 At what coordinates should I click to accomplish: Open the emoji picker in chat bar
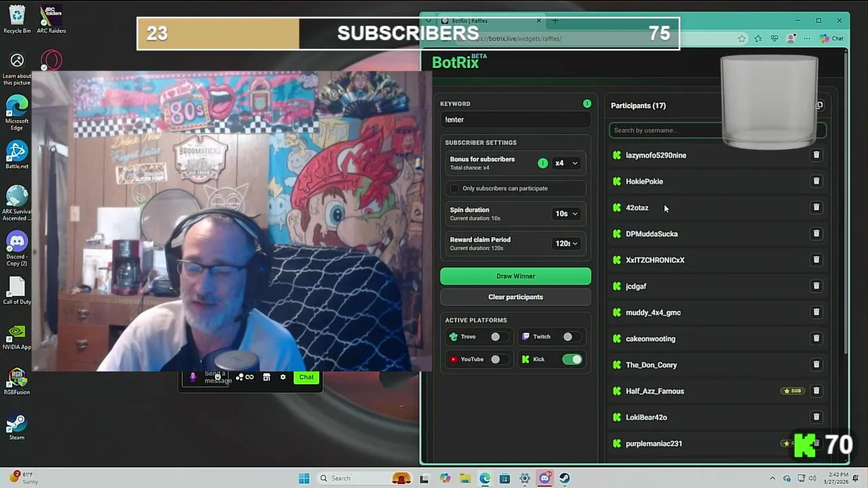218,377
